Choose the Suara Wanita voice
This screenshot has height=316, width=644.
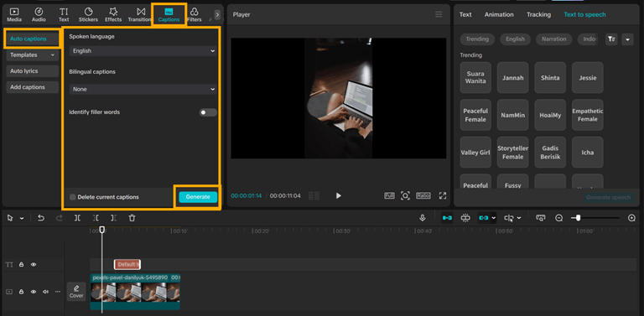click(475, 78)
